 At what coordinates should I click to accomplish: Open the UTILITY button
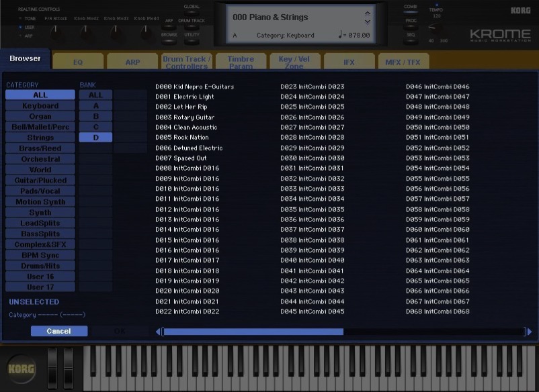click(192, 42)
